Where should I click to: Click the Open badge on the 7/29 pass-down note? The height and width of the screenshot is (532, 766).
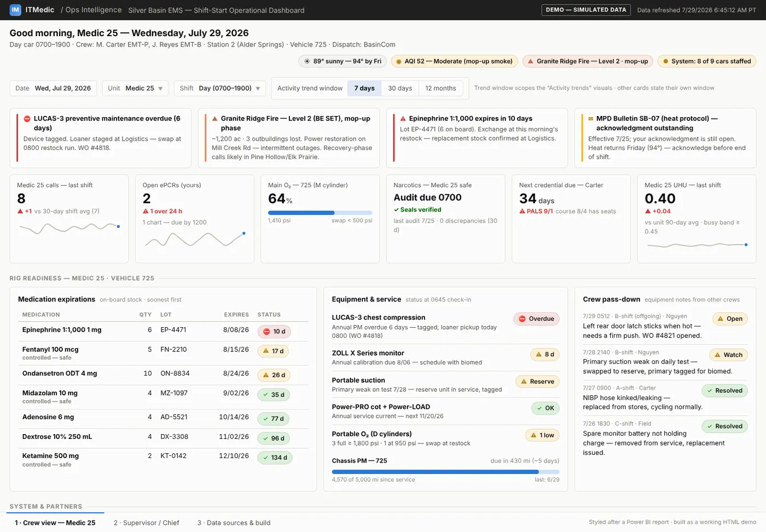(730, 319)
